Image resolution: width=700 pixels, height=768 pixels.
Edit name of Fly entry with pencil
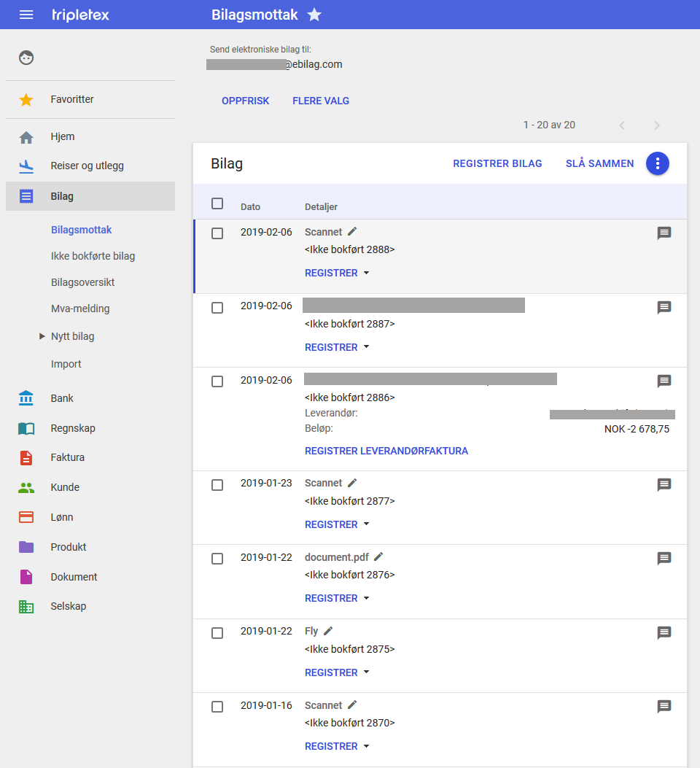click(x=328, y=631)
